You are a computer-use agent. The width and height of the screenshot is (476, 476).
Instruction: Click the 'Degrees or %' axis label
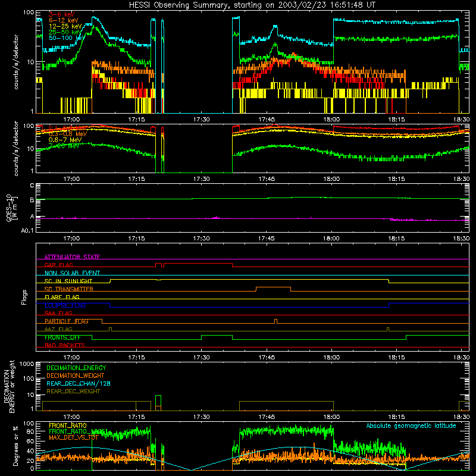pyautogui.click(x=15, y=446)
